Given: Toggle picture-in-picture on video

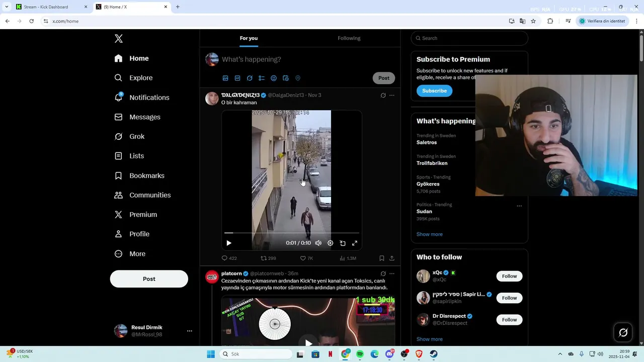Looking at the screenshot, I should click(x=342, y=243).
